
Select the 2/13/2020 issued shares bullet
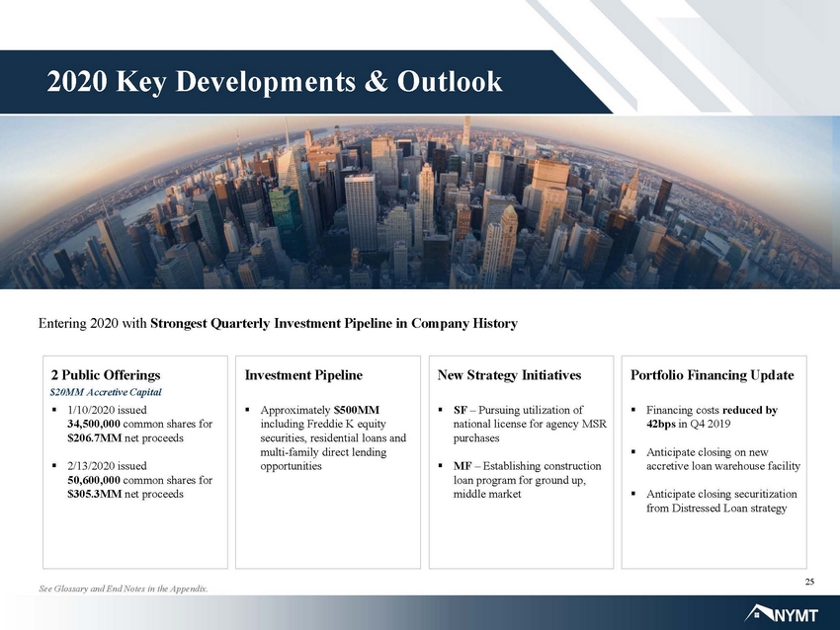pos(132,480)
